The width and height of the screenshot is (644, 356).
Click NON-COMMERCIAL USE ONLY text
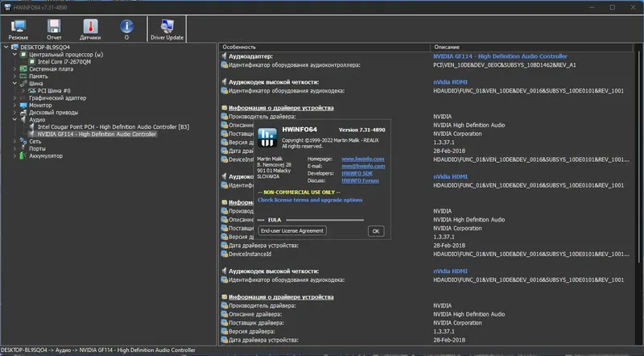[x=299, y=192]
